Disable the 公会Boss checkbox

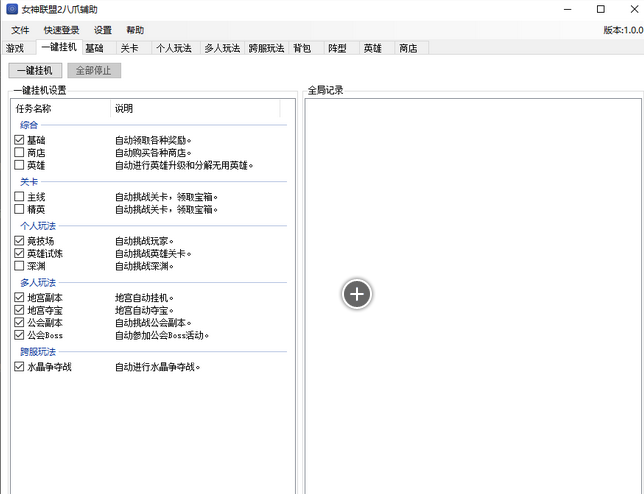pyautogui.click(x=19, y=335)
